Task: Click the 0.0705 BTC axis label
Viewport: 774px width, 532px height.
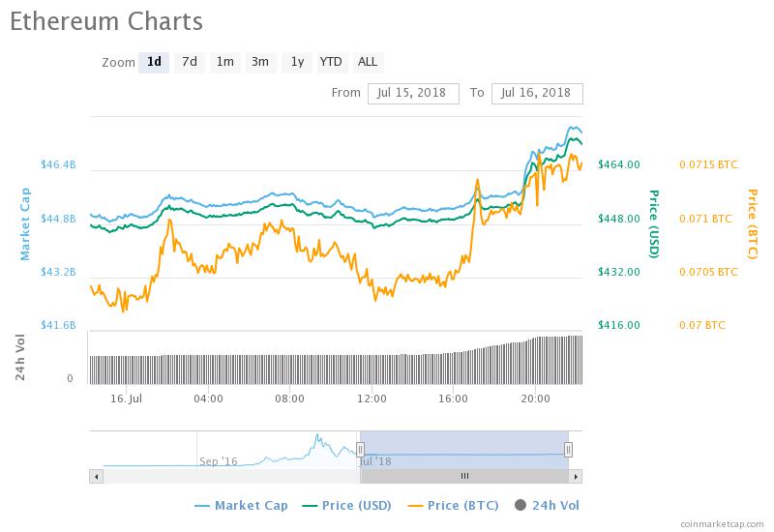Action: pyautogui.click(x=708, y=272)
